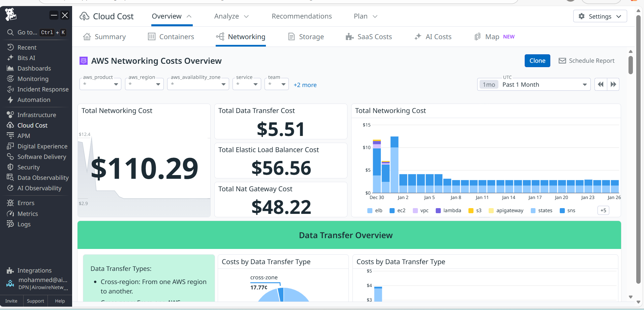
Task: Open AI Observability in sidebar
Action: tap(39, 188)
